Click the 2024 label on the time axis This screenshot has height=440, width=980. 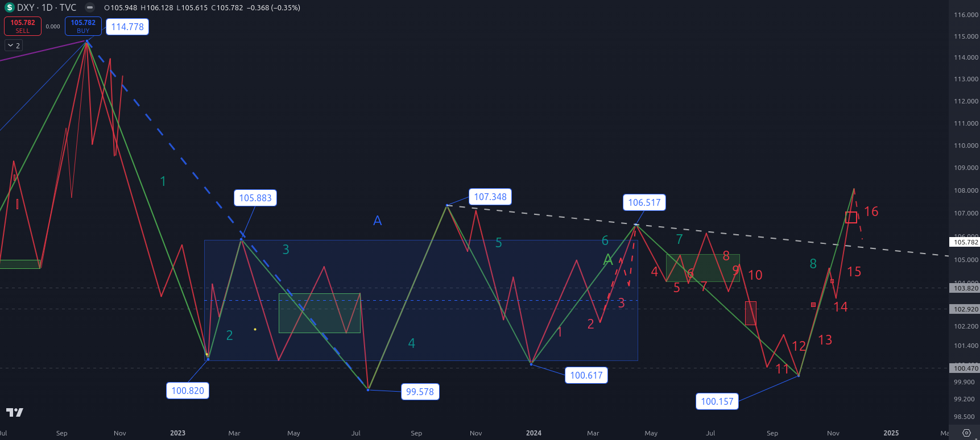click(x=534, y=433)
